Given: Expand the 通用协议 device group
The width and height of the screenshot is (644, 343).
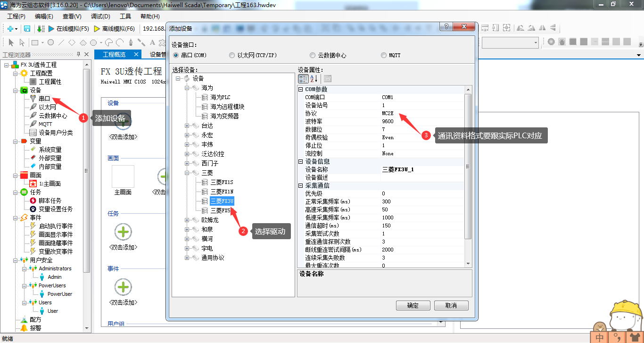Looking at the screenshot, I should coord(187,258).
